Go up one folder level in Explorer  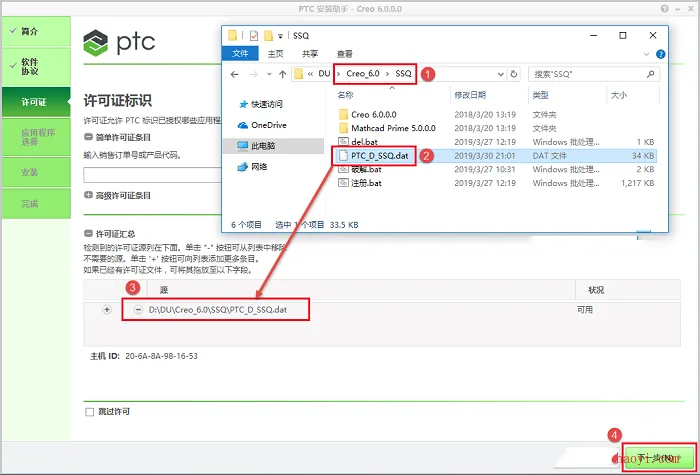click(x=283, y=74)
